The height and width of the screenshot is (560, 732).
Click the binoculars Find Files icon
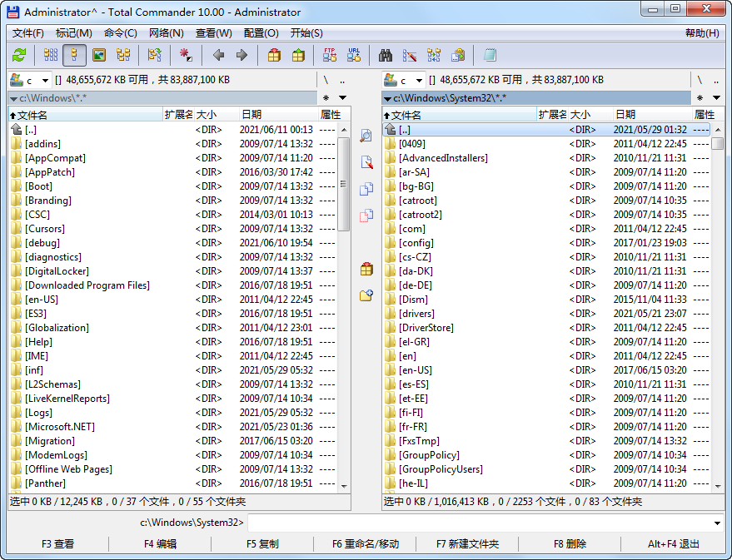(x=386, y=56)
